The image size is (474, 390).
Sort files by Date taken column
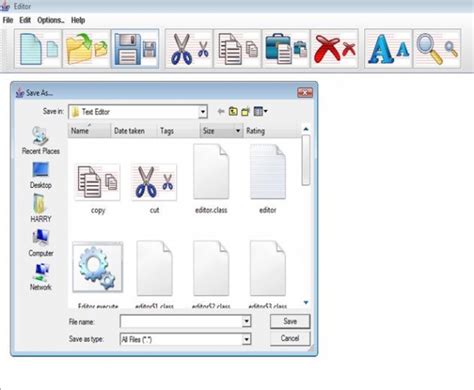click(133, 131)
